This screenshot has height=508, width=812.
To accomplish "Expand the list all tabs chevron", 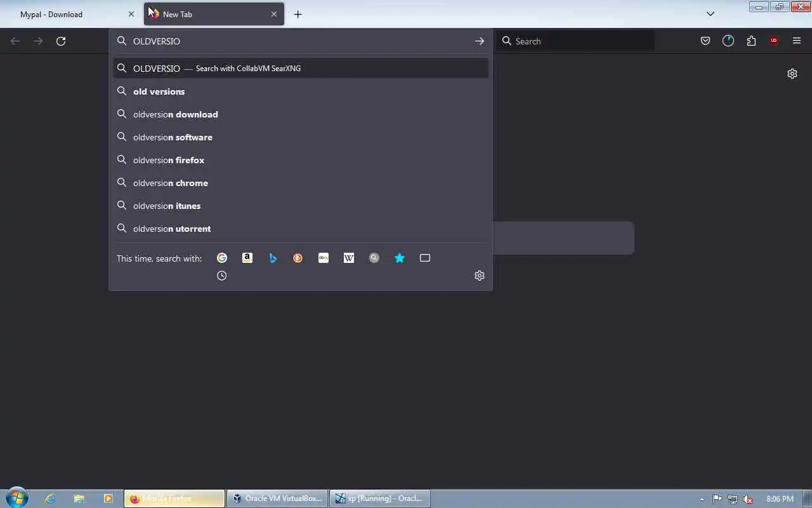I will [710, 14].
